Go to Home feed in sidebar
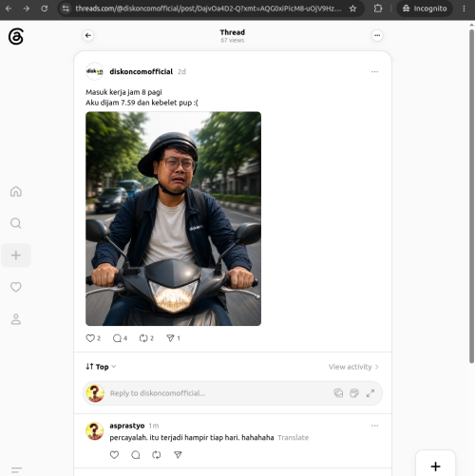This screenshot has width=475, height=476. pos(16,191)
